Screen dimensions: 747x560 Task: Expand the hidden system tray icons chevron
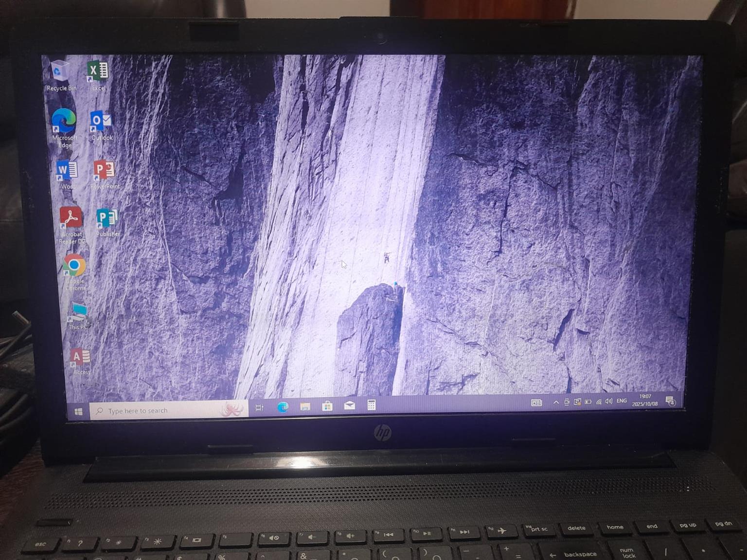pos(556,402)
